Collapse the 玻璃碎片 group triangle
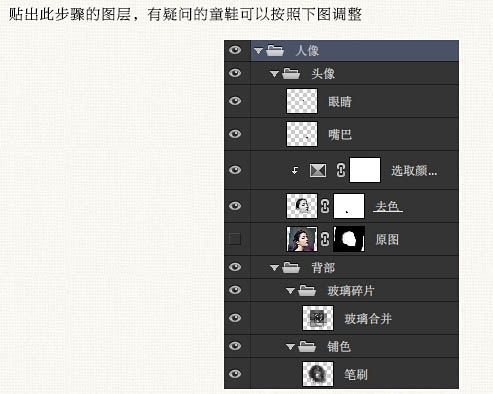The height and width of the screenshot is (394, 493). click(x=290, y=291)
